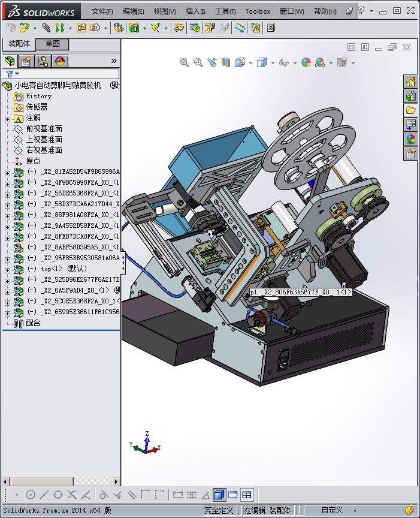Click the tree panel horizontal scrollbar right arrow

tap(116, 481)
